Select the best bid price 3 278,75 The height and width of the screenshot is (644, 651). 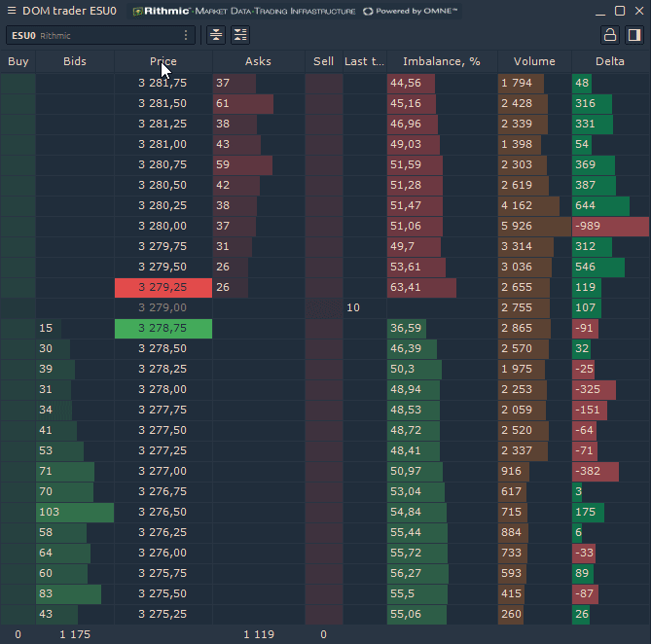point(163,328)
